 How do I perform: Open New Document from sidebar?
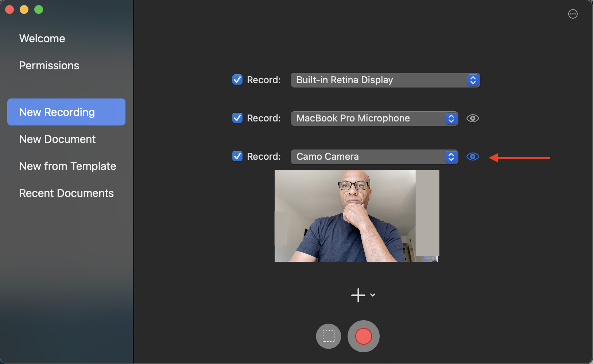click(57, 139)
